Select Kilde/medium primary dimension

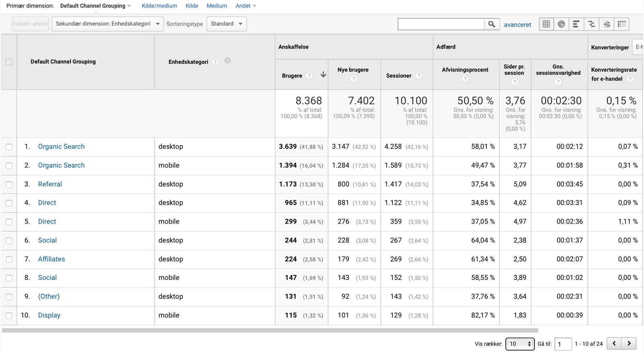click(159, 6)
